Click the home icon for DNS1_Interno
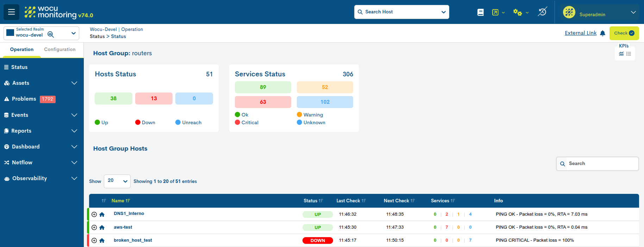Image resolution: width=644 pixels, height=247 pixels. click(x=102, y=214)
